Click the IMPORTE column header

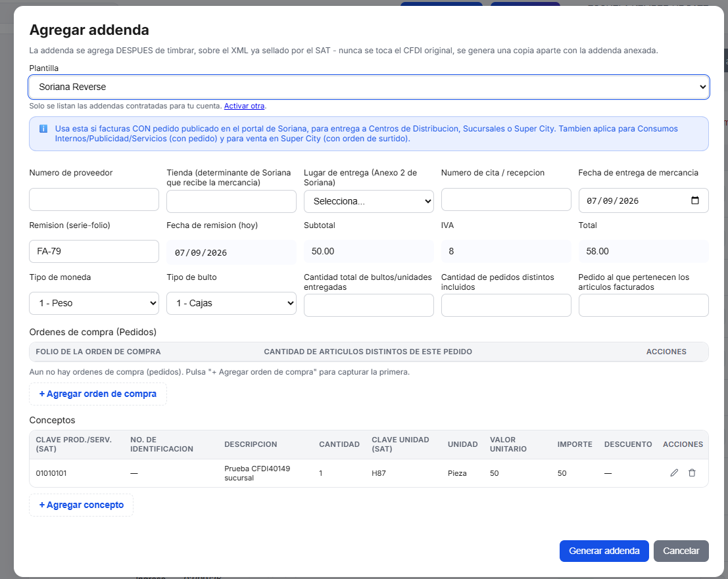point(575,444)
